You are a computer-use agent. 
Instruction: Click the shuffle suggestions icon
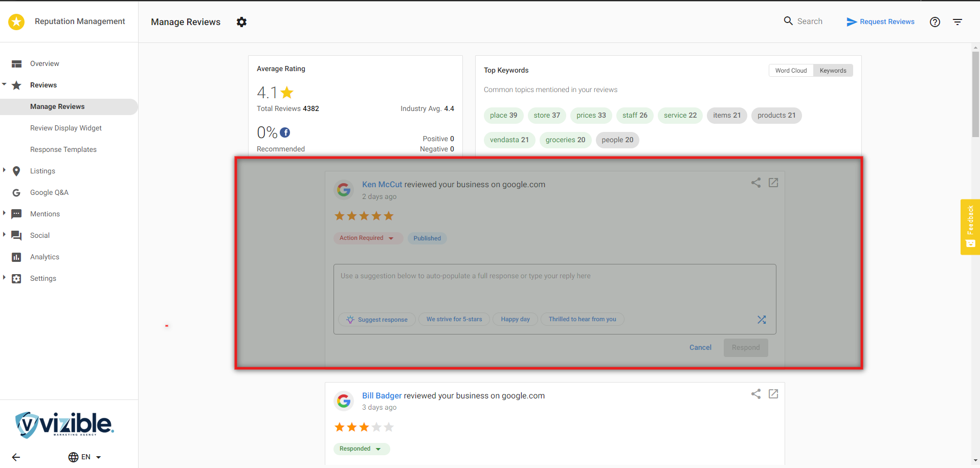pos(761,320)
